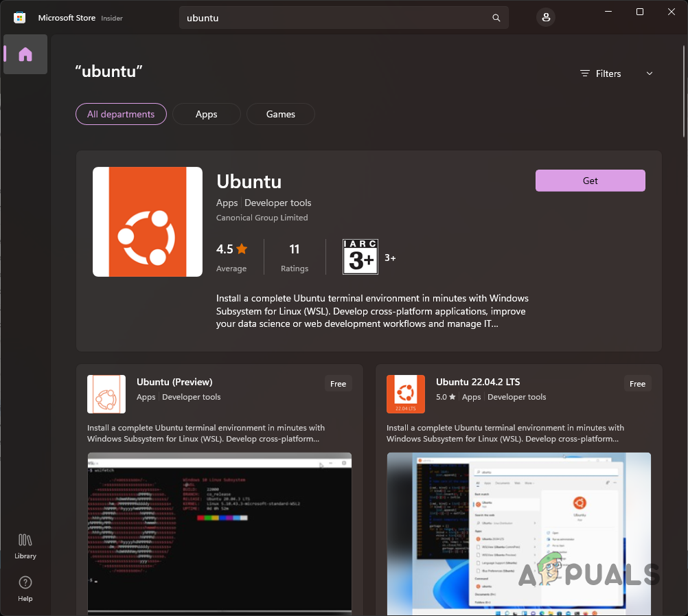Screen dimensions: 688x616
Task: Click the search magnifier icon
Action: [x=496, y=17]
